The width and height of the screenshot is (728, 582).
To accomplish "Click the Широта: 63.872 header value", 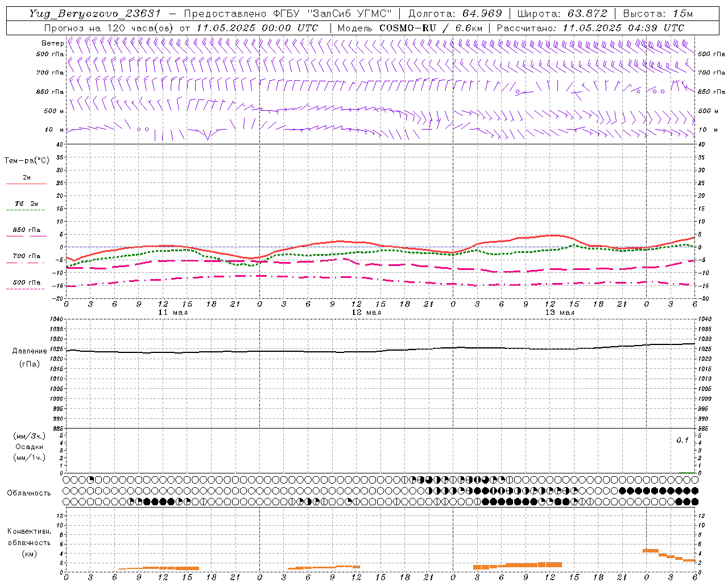I will (x=562, y=14).
